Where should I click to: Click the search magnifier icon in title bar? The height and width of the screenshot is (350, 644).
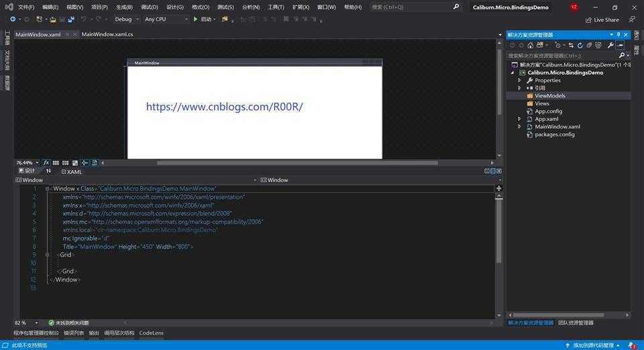click(x=456, y=7)
